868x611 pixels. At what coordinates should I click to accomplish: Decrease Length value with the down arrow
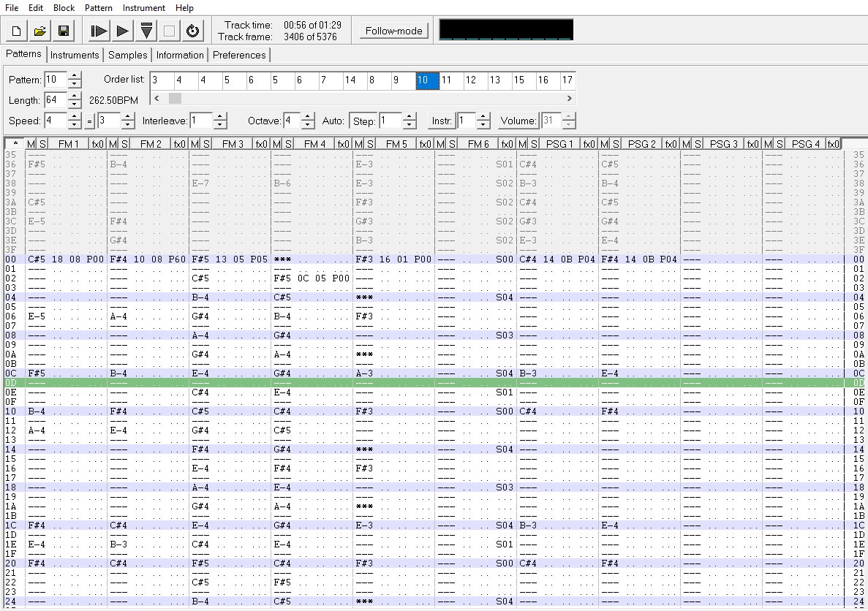pyautogui.click(x=74, y=104)
